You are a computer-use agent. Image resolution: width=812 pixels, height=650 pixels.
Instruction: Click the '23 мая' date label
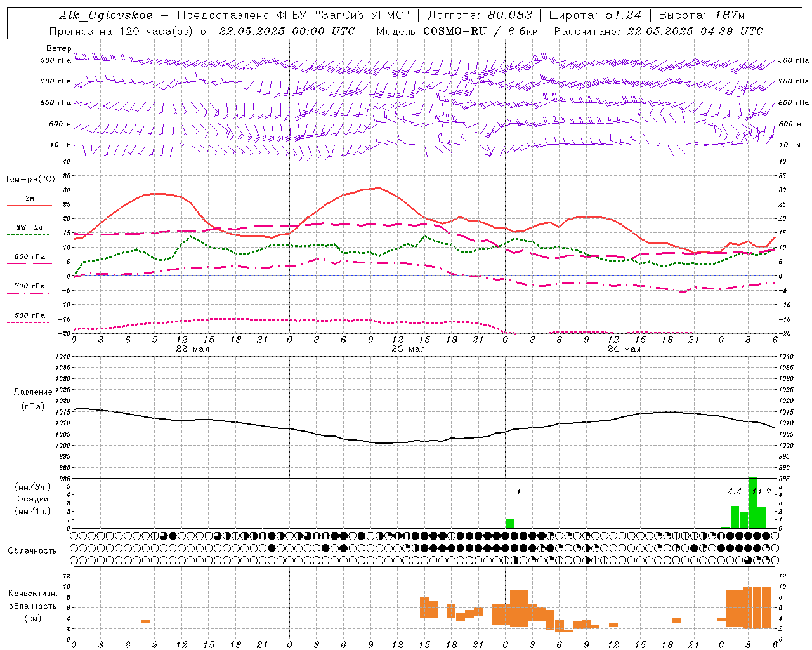point(408,349)
